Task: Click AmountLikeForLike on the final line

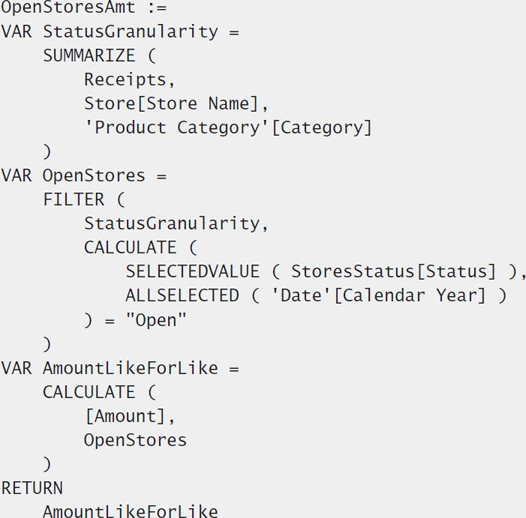Action: (x=130, y=511)
